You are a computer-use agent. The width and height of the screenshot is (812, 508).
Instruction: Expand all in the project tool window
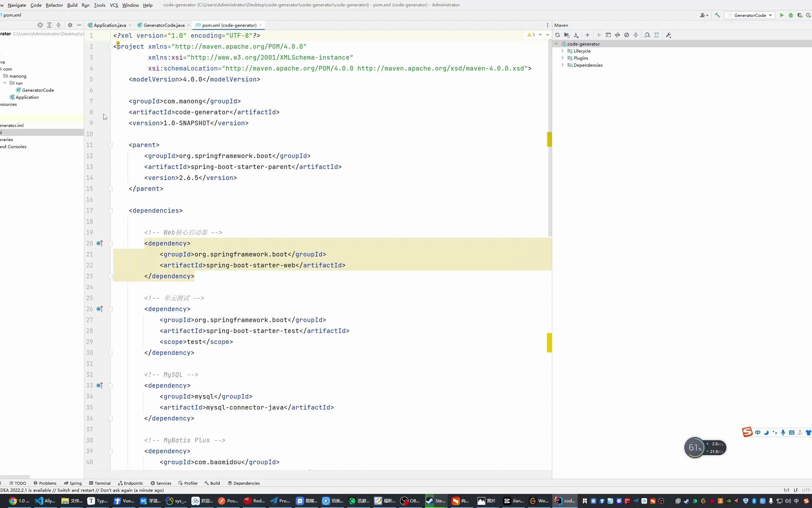[x=49, y=25]
